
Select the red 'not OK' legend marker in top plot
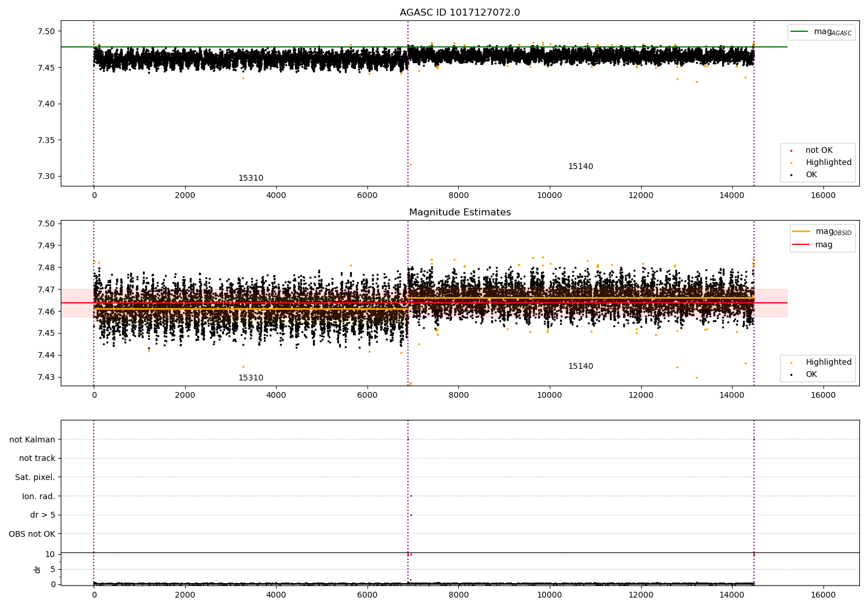tap(791, 151)
